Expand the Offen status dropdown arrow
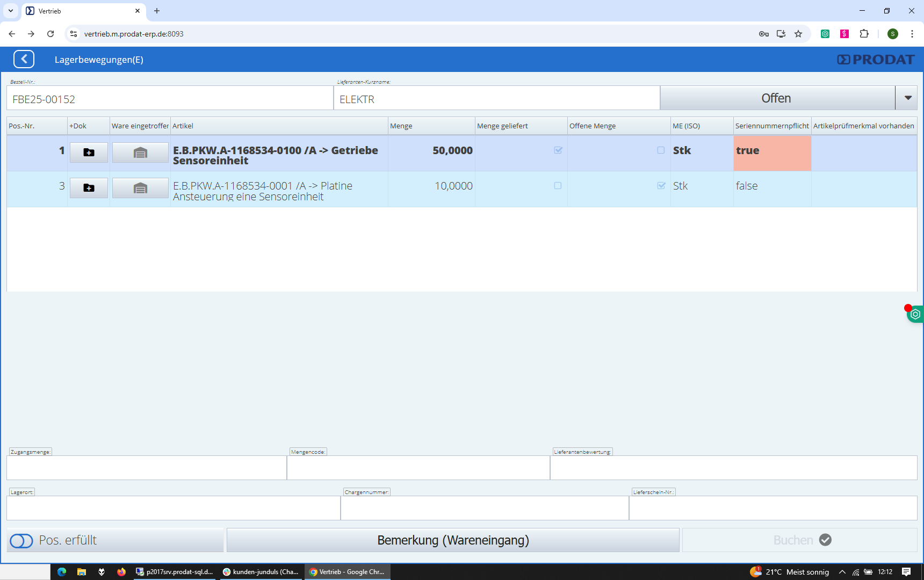Image resolution: width=924 pixels, height=580 pixels. pyautogui.click(x=908, y=98)
